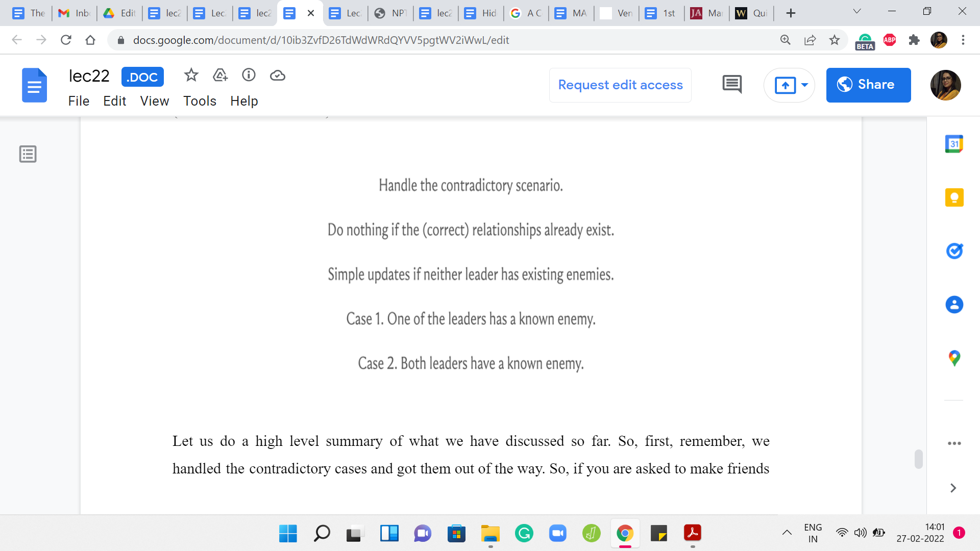Bookmark this page with star icon

(x=834, y=40)
